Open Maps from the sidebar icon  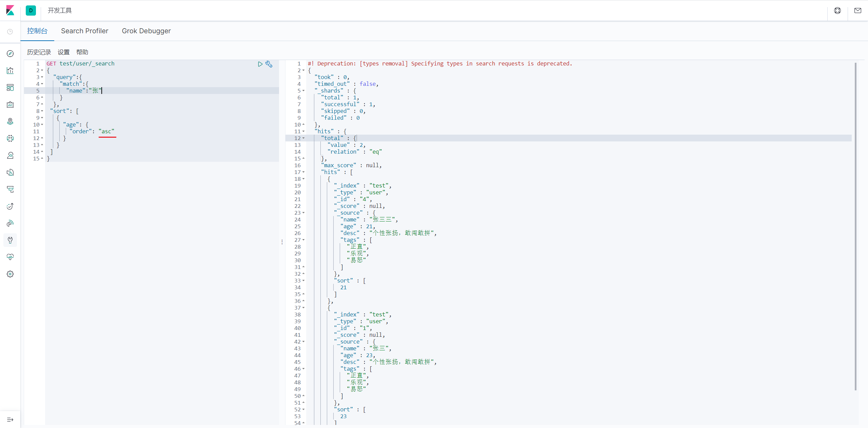coord(10,121)
